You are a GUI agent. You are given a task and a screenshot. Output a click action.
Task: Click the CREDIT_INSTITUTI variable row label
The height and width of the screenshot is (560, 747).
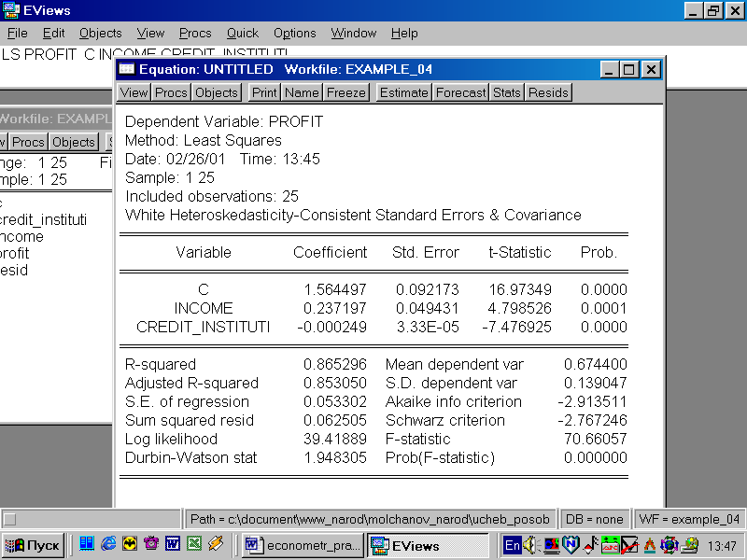pos(203,328)
